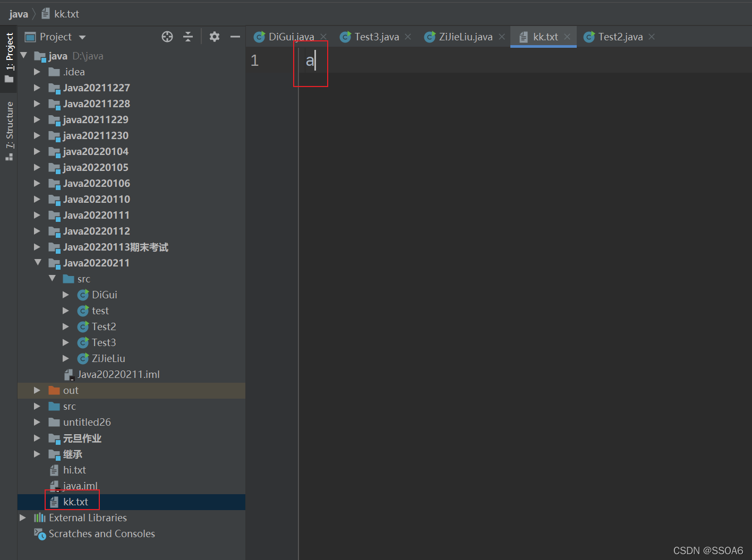Click the Java20220111 module folder icon

(54, 216)
